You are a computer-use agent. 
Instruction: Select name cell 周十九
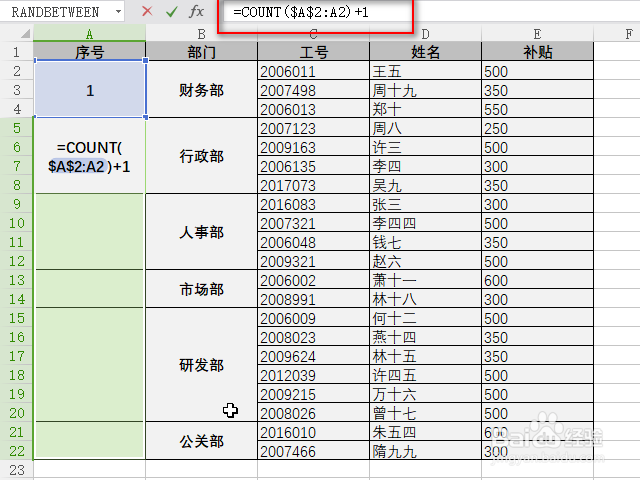click(425, 90)
